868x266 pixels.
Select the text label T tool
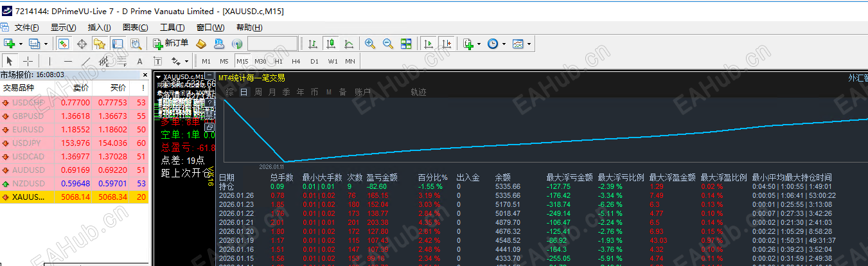click(x=157, y=61)
